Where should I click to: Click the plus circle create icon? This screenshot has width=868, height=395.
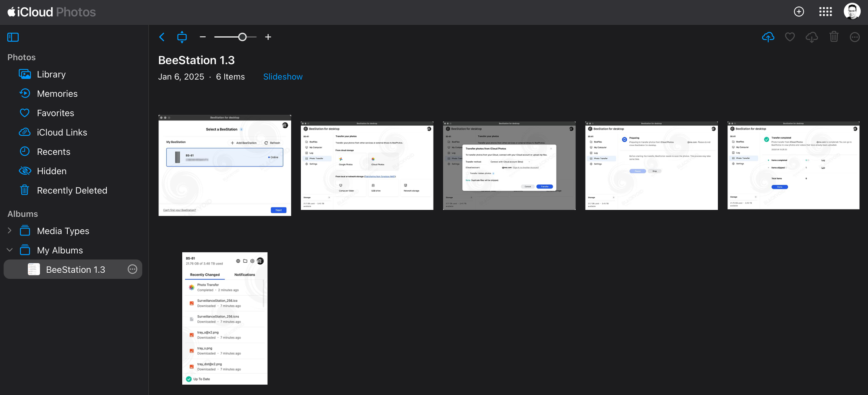799,12
